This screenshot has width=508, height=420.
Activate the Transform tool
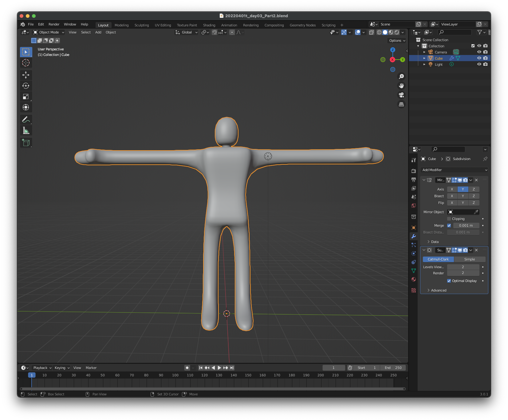click(26, 107)
